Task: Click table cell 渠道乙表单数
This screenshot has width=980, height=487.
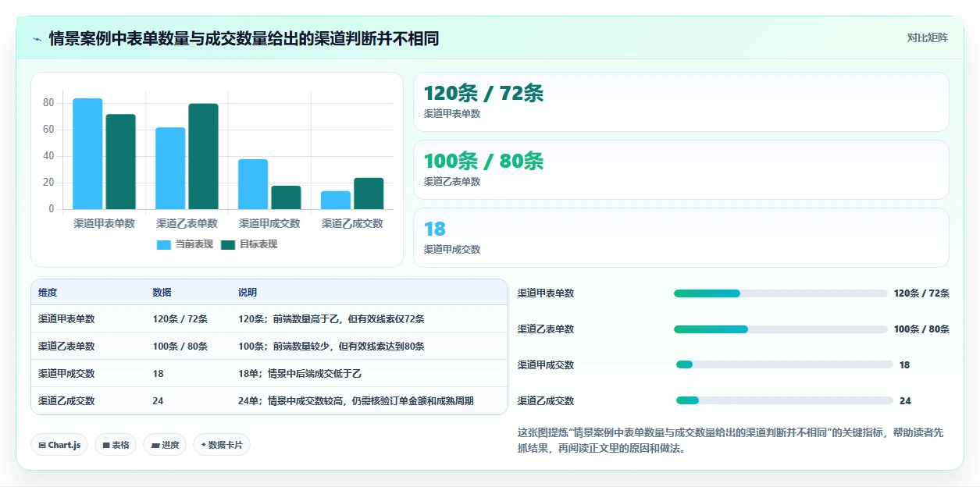Action: pyautogui.click(x=66, y=347)
